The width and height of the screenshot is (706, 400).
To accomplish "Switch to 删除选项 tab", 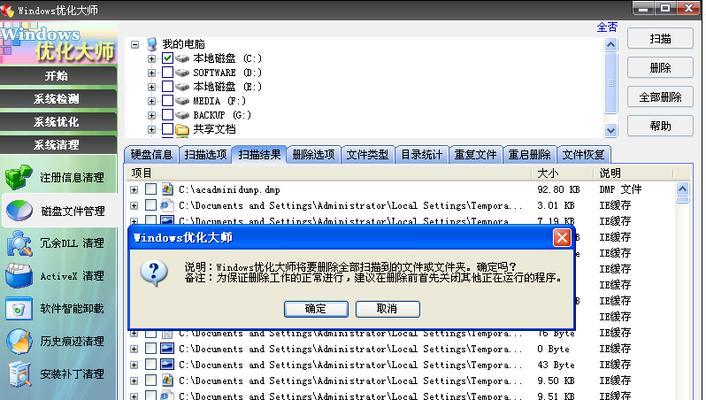I will (x=314, y=155).
